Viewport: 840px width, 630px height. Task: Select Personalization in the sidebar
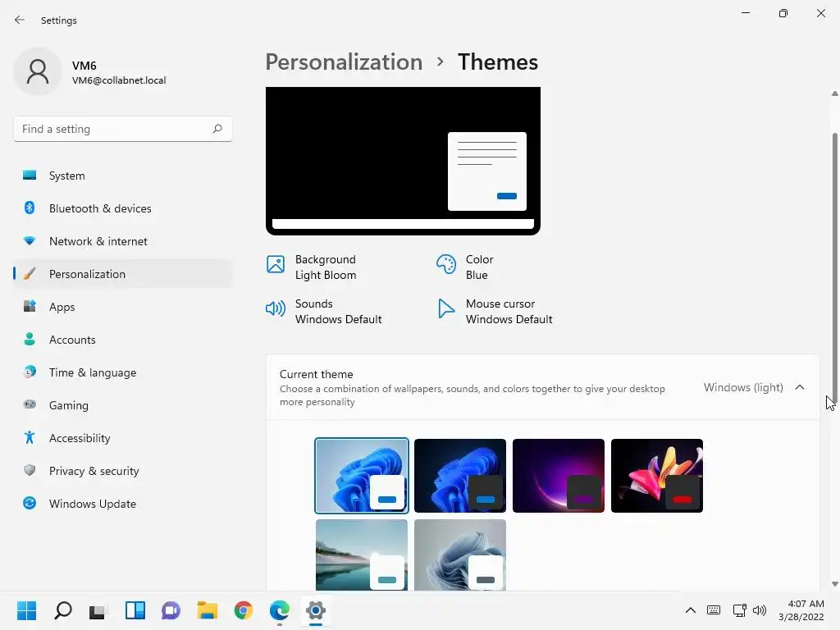(123, 274)
